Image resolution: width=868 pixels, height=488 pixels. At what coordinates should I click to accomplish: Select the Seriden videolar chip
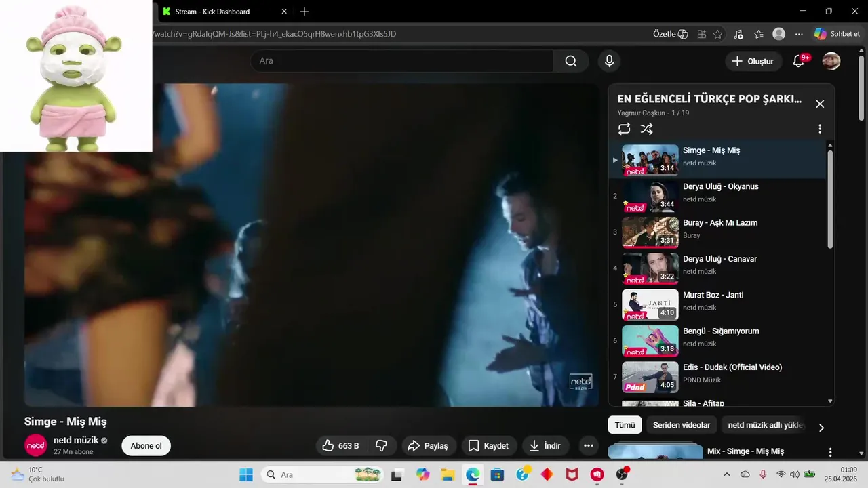pyautogui.click(x=682, y=425)
